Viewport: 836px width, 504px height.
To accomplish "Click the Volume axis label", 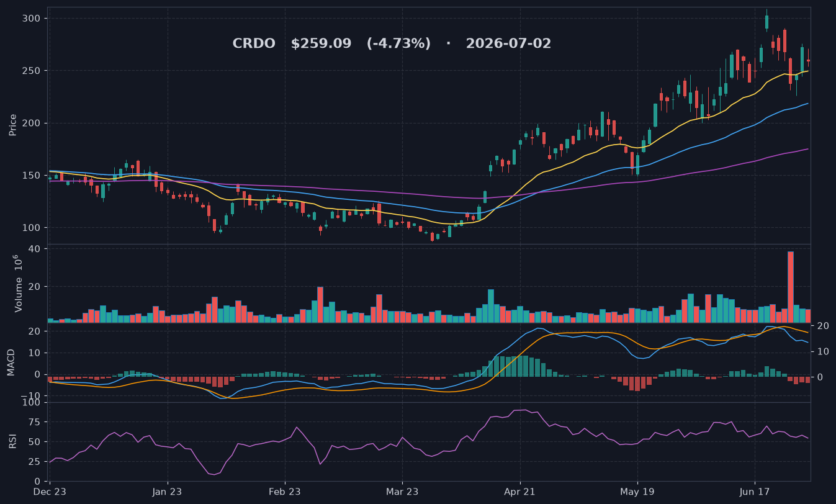I will (x=19, y=283).
